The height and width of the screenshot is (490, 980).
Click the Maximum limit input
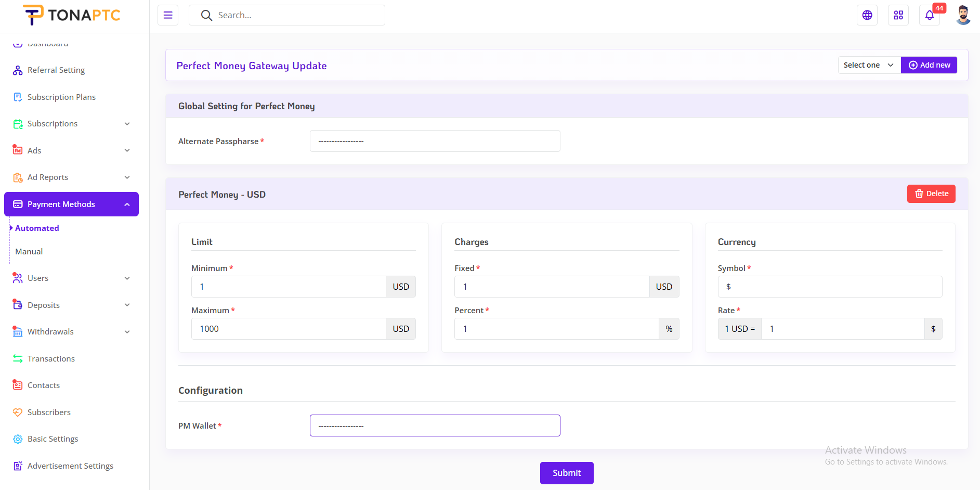click(x=289, y=329)
